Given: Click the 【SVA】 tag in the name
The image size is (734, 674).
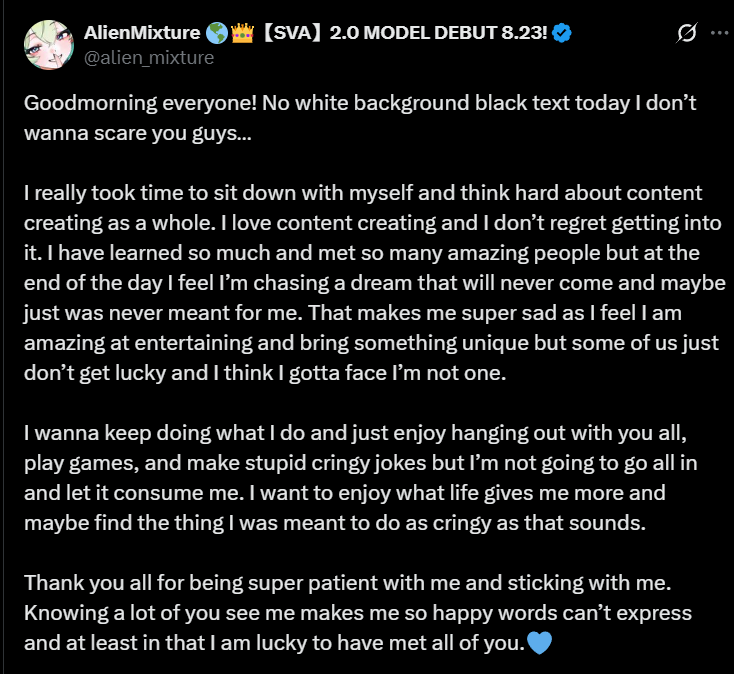Looking at the screenshot, I should (x=292, y=33).
